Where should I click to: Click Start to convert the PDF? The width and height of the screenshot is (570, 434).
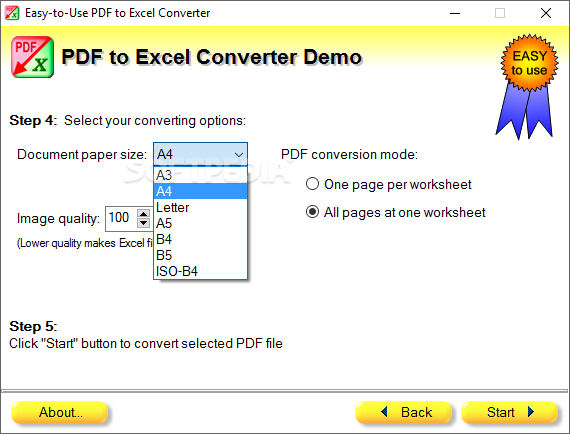click(x=510, y=413)
